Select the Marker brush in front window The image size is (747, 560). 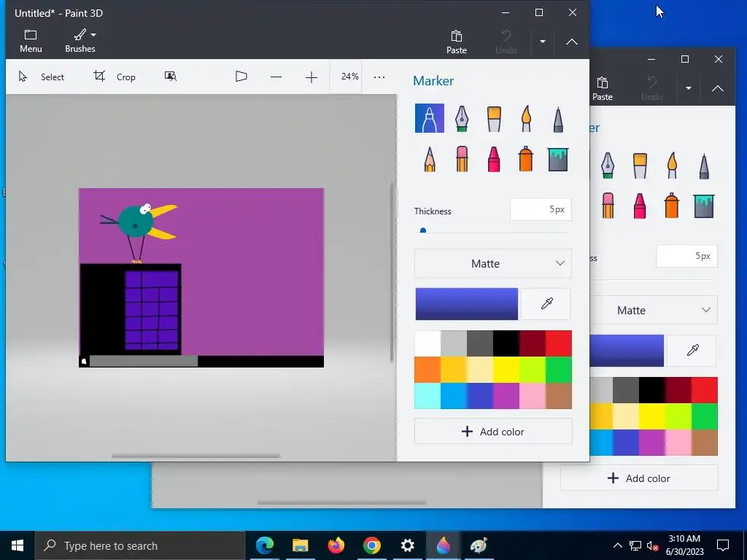(429, 118)
